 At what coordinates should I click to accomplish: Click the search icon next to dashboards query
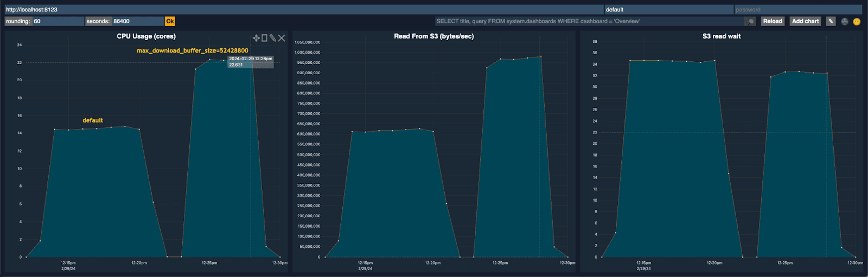(750, 22)
